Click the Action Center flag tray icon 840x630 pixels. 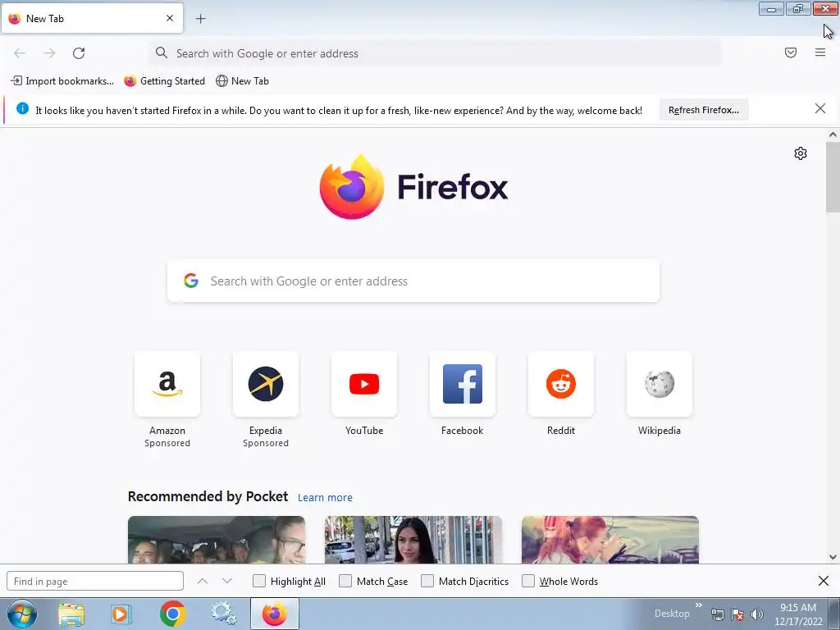click(x=737, y=614)
